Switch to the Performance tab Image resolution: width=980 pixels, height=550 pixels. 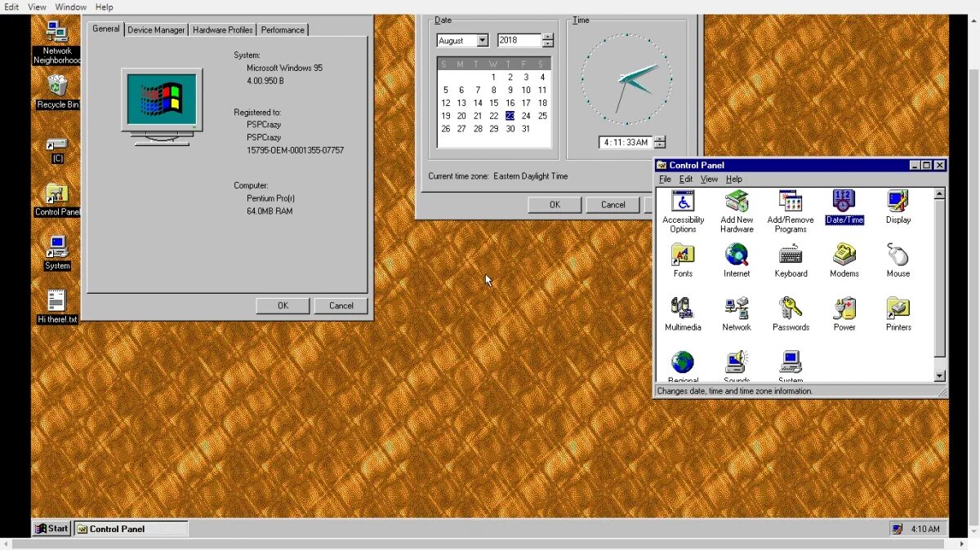(x=282, y=29)
